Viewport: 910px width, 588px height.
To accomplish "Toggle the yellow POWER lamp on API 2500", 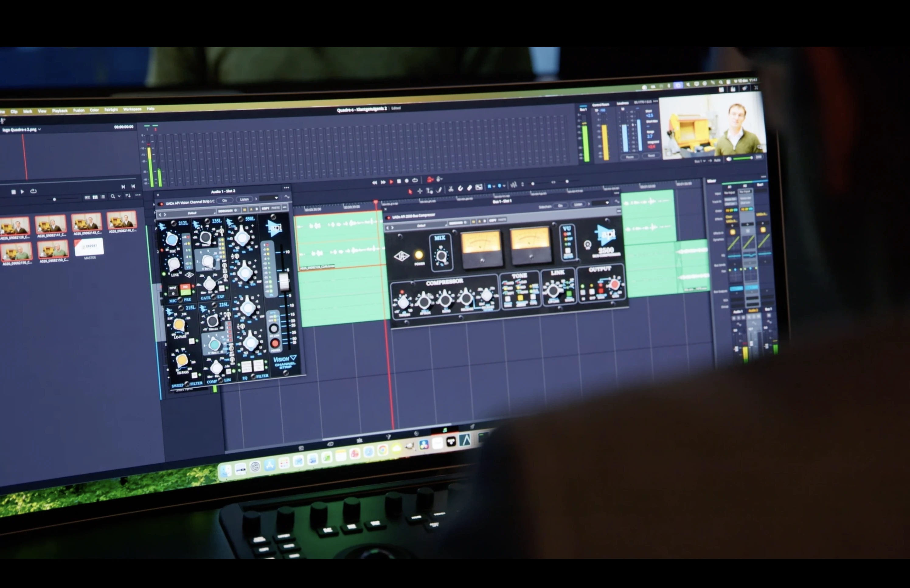I will point(419,255).
